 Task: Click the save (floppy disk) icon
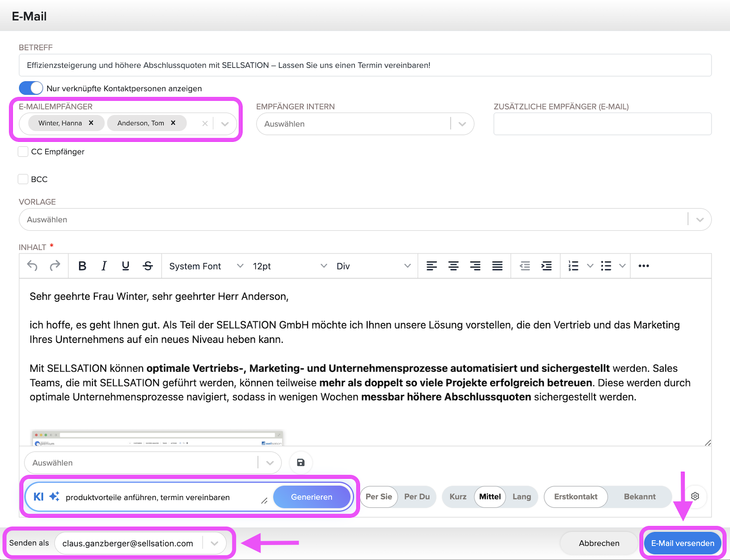[x=301, y=462]
